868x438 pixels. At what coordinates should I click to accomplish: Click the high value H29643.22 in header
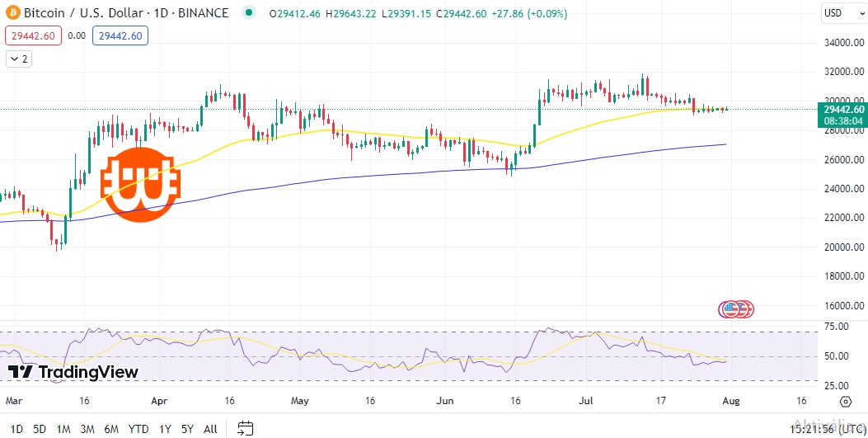pyautogui.click(x=351, y=12)
